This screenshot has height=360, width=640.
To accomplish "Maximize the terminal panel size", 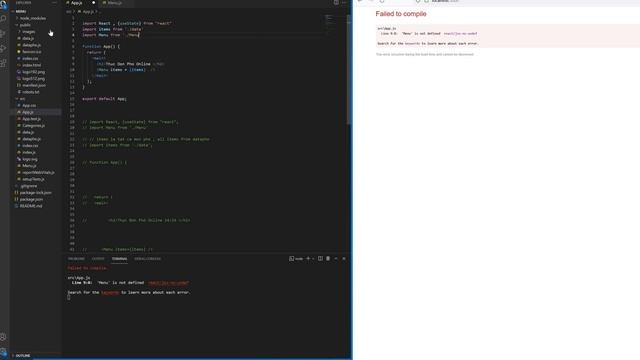I will click(336, 258).
